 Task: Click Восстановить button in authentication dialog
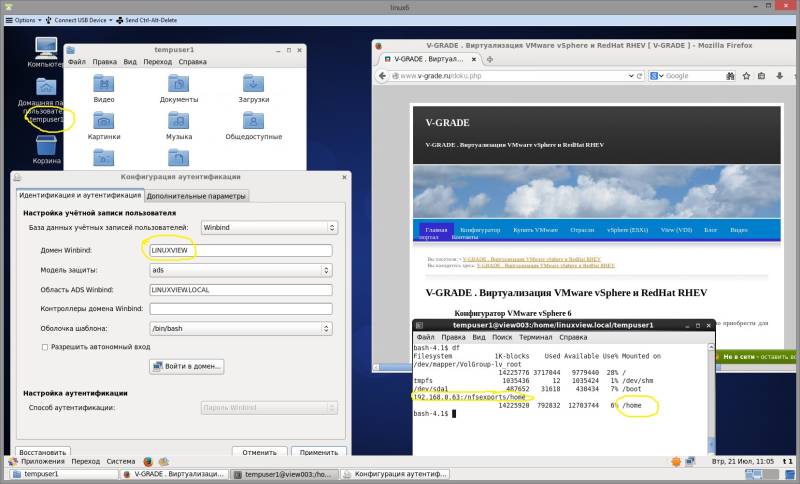pyautogui.click(x=43, y=451)
